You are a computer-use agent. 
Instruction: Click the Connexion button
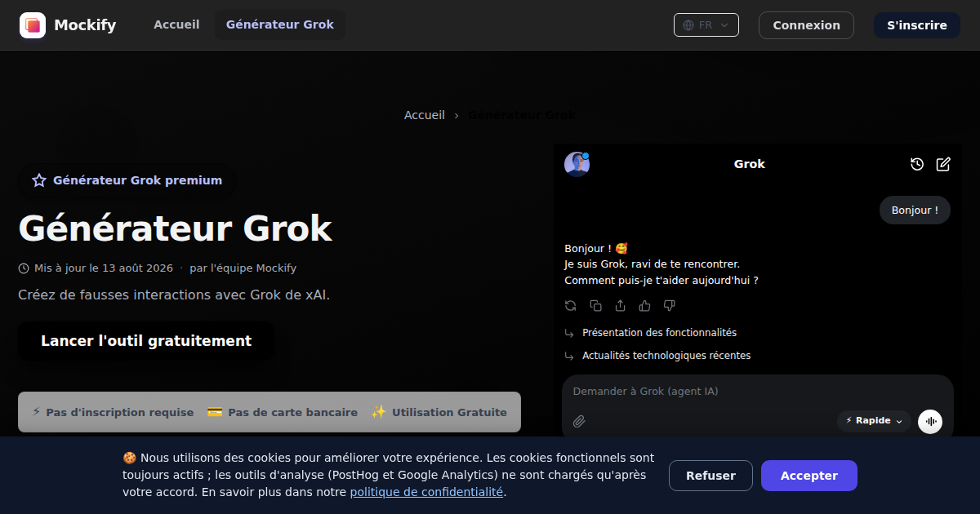tap(806, 25)
